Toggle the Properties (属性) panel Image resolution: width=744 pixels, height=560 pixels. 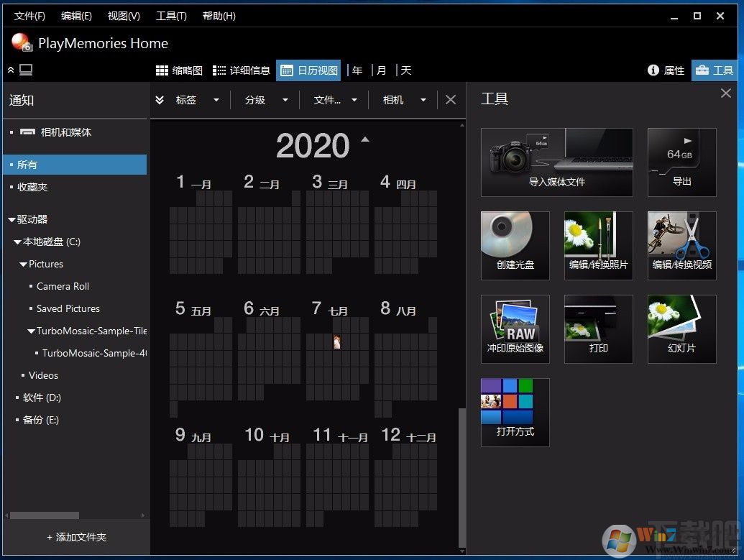pyautogui.click(x=666, y=70)
